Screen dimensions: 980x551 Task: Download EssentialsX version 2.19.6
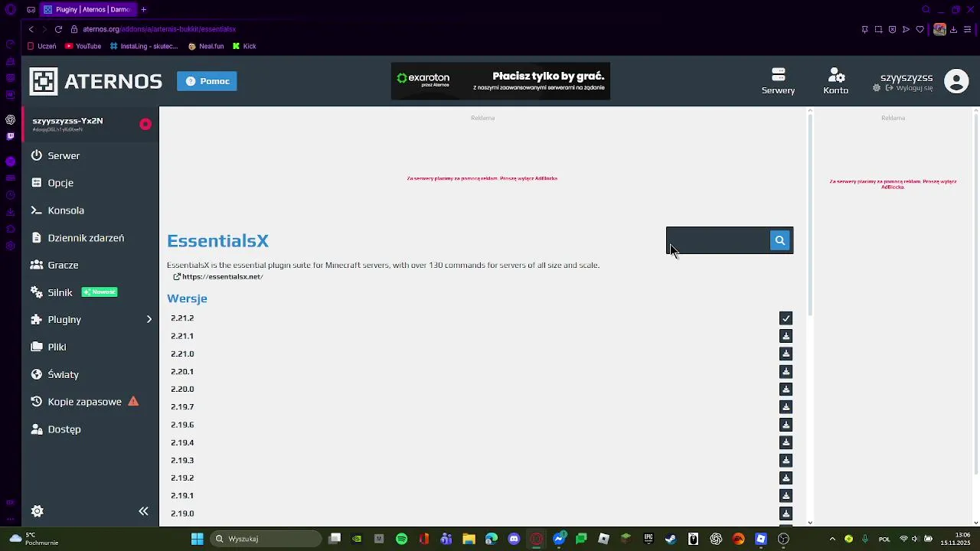point(786,425)
